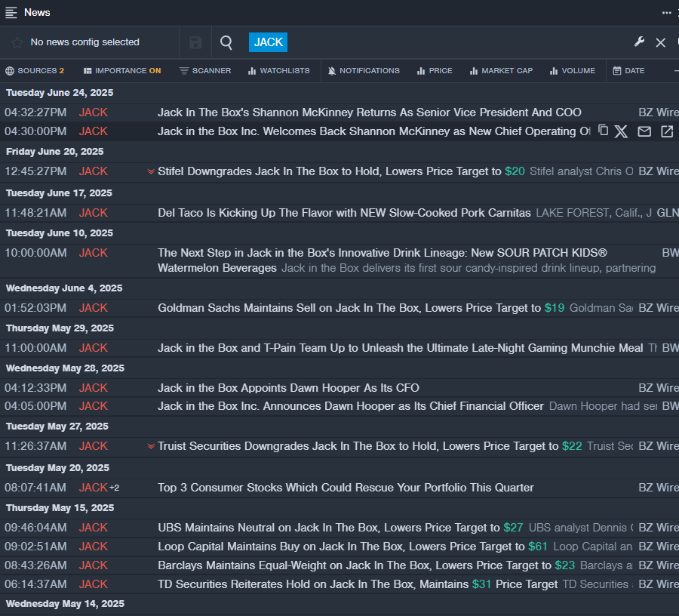The height and width of the screenshot is (616, 679).
Task: Click the 08:07:41AM timestamp
Action: [35, 488]
